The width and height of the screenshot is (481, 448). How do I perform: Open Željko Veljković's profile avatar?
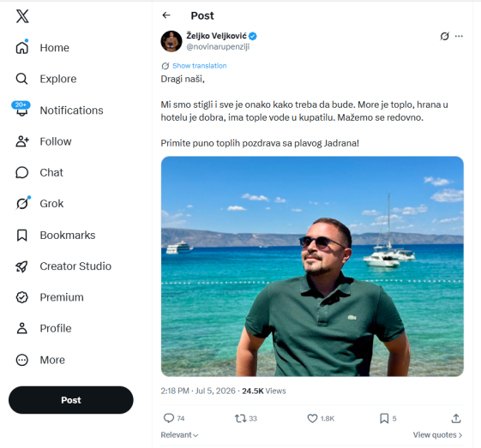(171, 41)
